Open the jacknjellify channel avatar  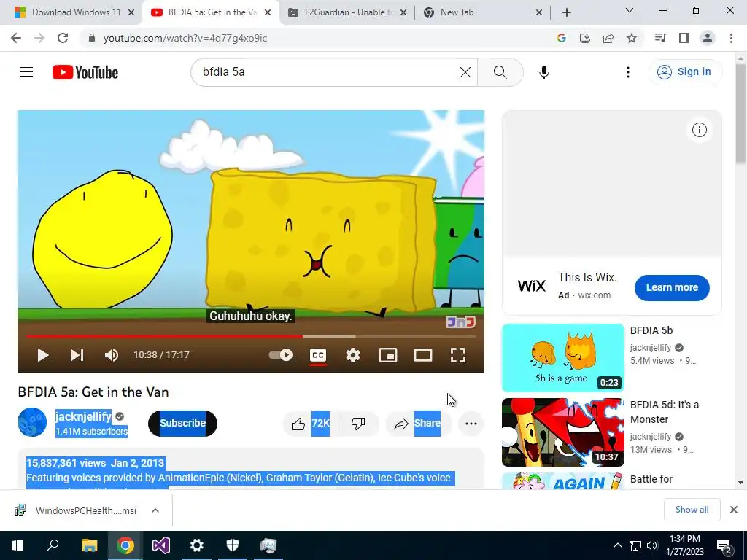click(x=32, y=422)
